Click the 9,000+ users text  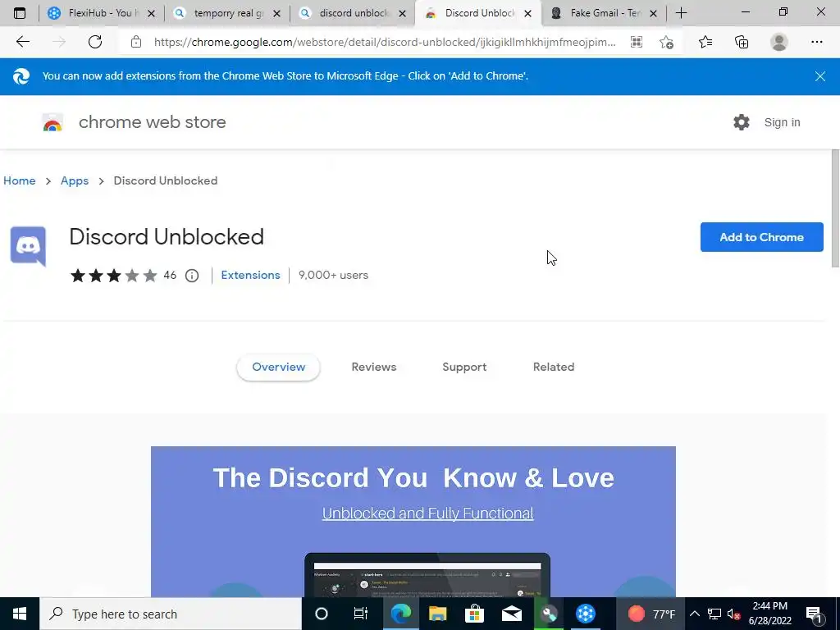pos(333,276)
